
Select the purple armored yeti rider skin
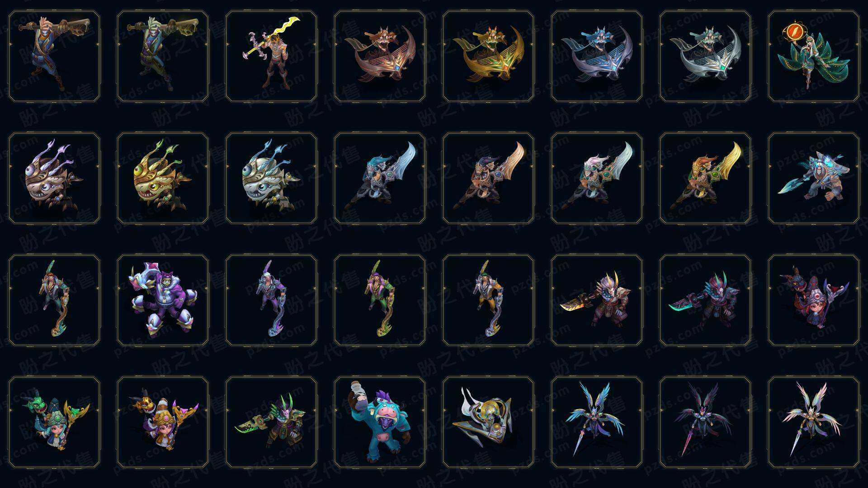tap(163, 300)
